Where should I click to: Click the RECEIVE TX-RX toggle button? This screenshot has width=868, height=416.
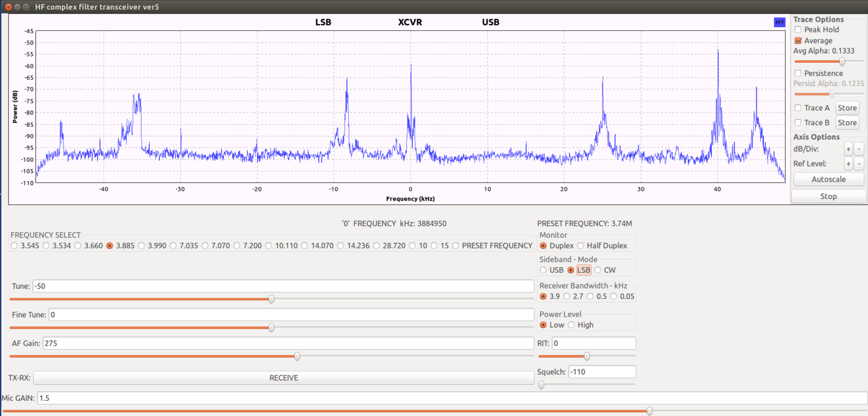coord(284,378)
